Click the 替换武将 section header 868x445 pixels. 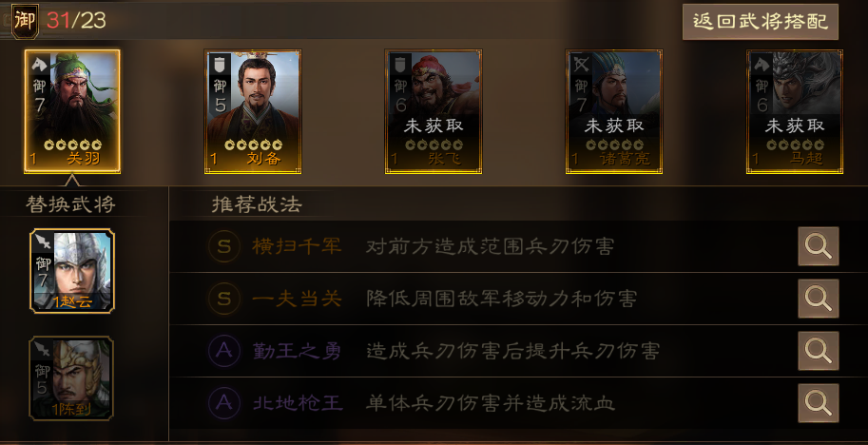pos(71,204)
